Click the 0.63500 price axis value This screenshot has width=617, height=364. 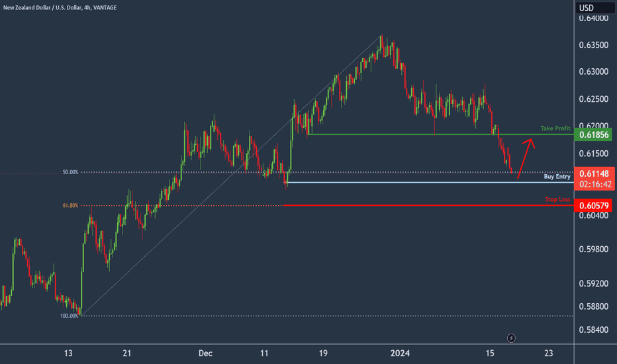click(593, 45)
